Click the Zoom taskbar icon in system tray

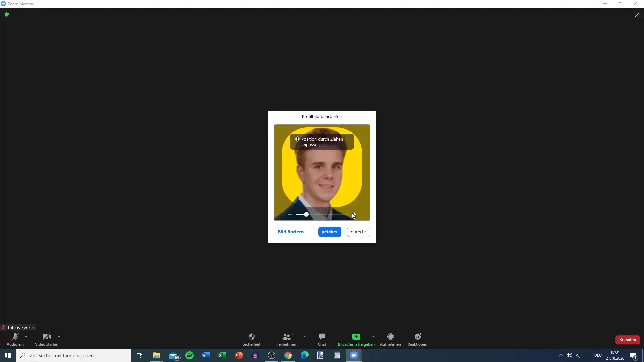[x=354, y=355]
